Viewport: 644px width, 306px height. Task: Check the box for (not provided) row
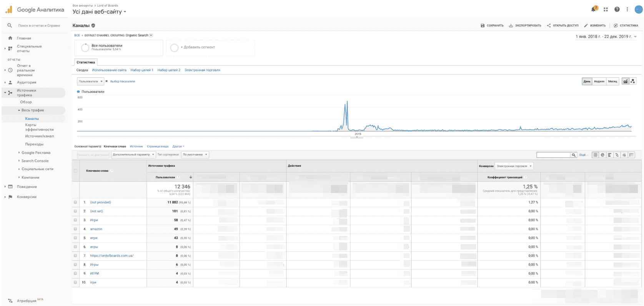(x=75, y=202)
